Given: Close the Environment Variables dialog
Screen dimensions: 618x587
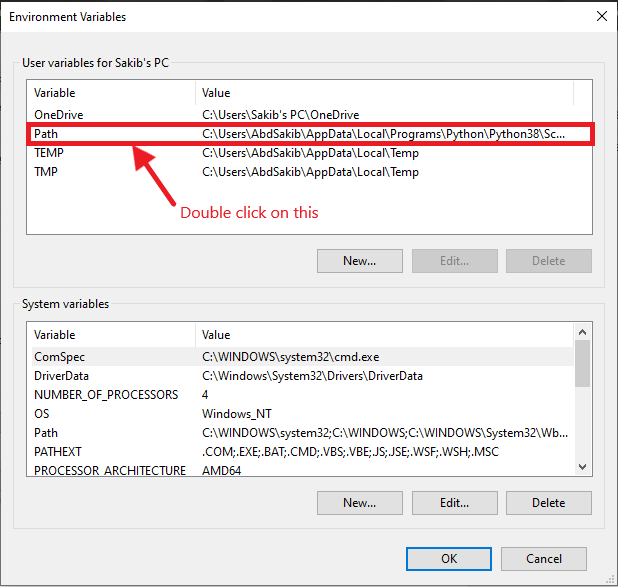Looking at the screenshot, I should [x=601, y=16].
